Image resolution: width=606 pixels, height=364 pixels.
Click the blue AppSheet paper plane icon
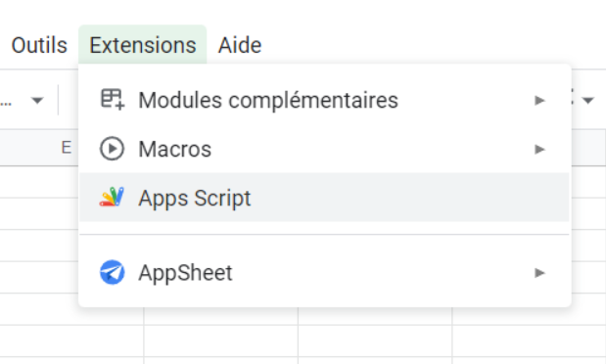coord(112,272)
